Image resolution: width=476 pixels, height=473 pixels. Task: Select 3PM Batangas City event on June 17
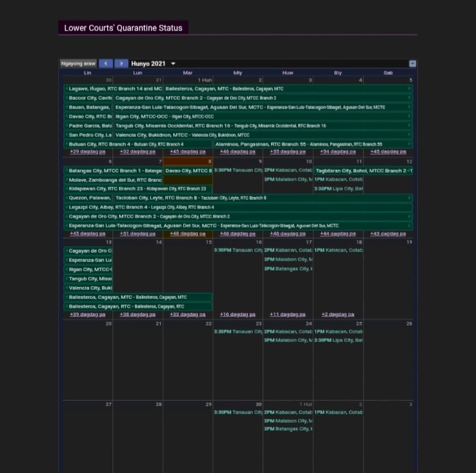(288, 269)
